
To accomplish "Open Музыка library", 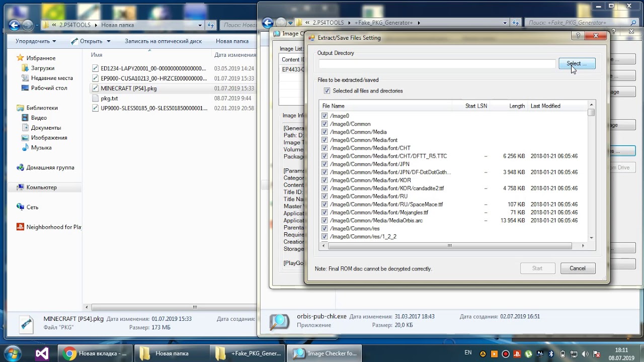I will tap(41, 148).
